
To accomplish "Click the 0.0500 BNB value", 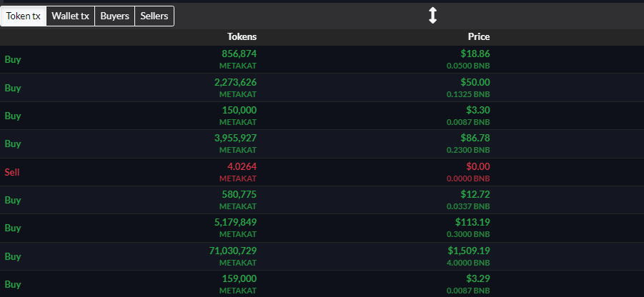I will pos(468,66).
